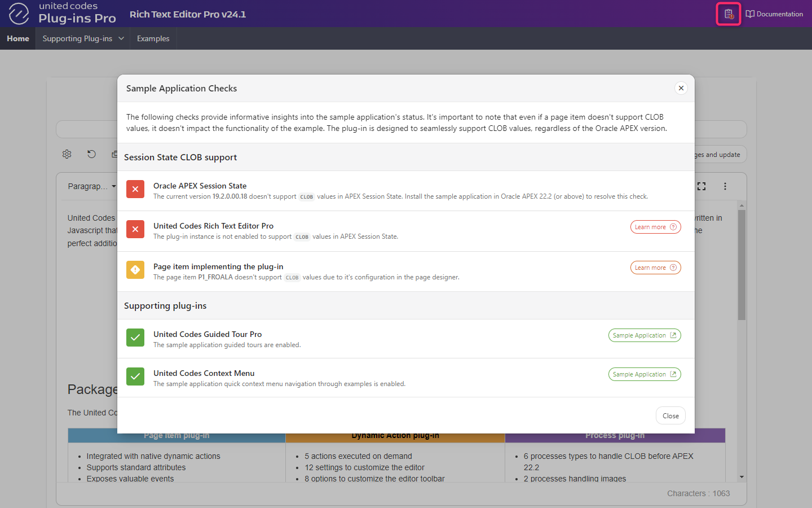812x508 pixels.
Task: Click the reset/undo arrow icon in background toolbar
Action: [91, 154]
